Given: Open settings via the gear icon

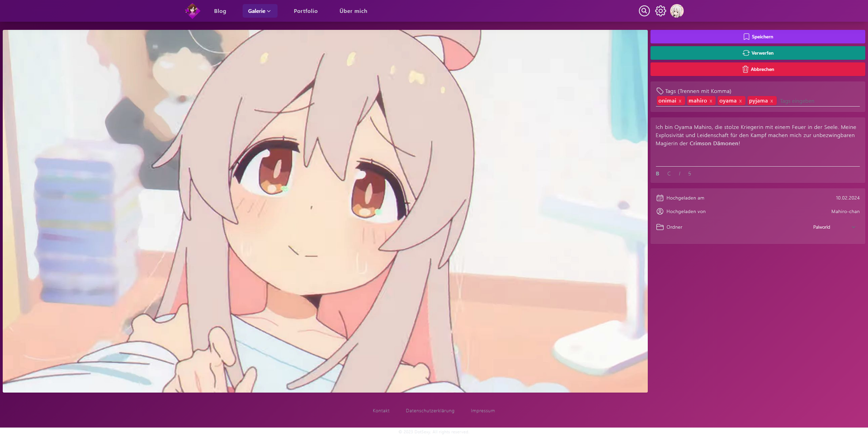Looking at the screenshot, I should [x=660, y=11].
